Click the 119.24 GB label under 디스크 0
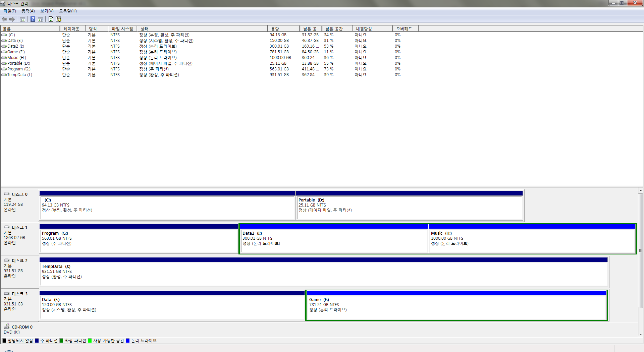This screenshot has width=644, height=352. point(13,204)
